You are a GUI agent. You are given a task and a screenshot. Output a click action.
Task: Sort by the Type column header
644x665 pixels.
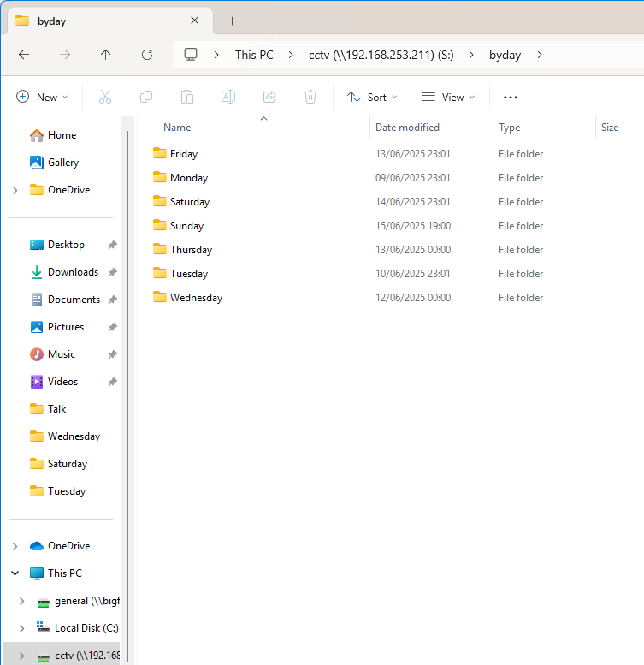[x=509, y=128]
